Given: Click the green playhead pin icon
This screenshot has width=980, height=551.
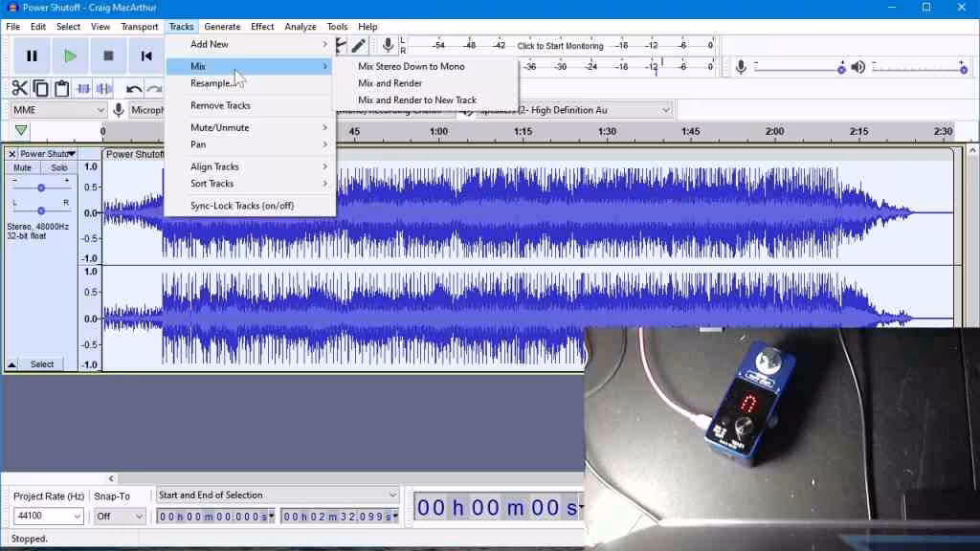Looking at the screenshot, I should pos(21,130).
